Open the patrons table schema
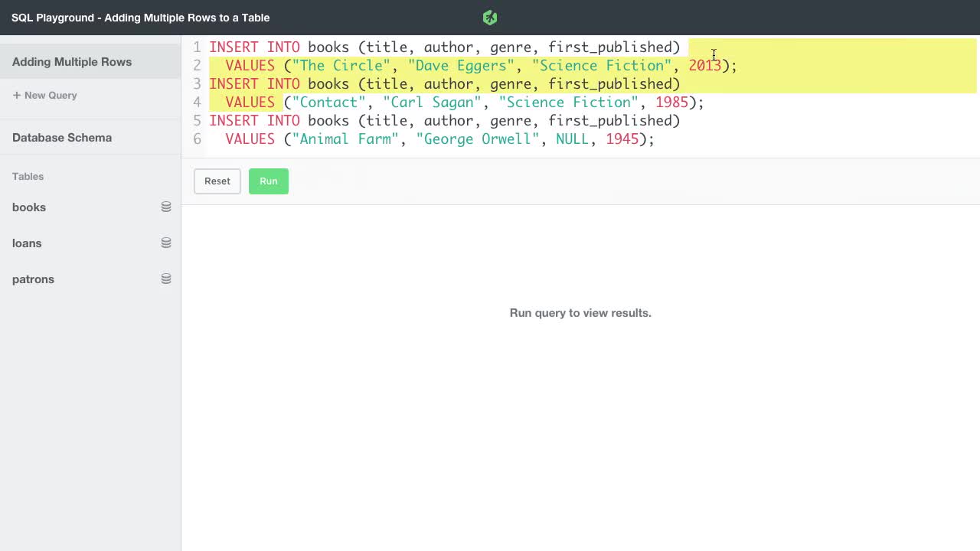The height and width of the screenshot is (551, 980). tap(33, 279)
